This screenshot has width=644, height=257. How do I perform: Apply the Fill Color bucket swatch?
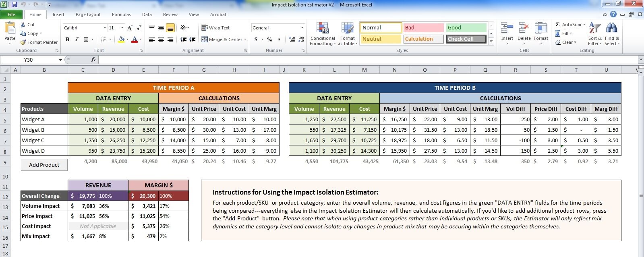click(121, 39)
